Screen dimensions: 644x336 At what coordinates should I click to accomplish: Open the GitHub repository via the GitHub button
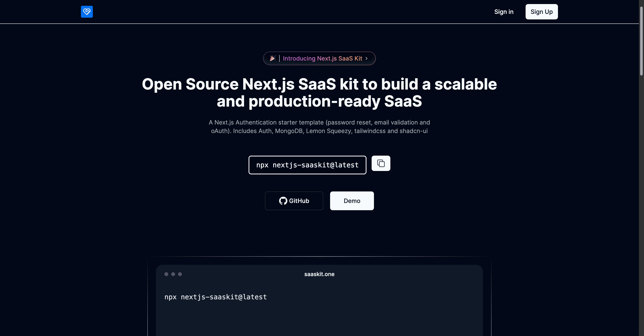pyautogui.click(x=294, y=201)
